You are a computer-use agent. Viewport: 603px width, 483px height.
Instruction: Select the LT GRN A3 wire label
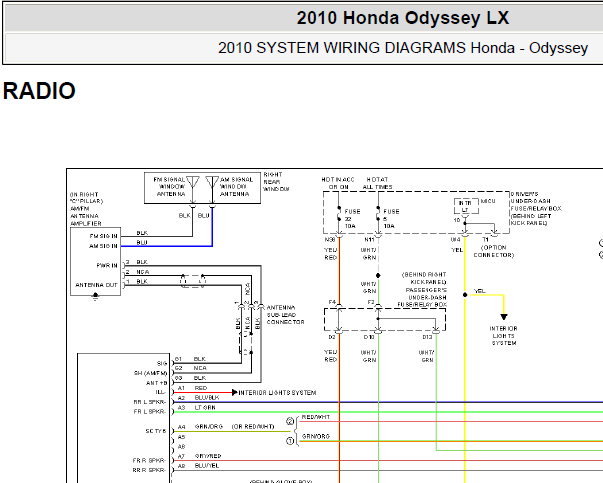(205, 407)
